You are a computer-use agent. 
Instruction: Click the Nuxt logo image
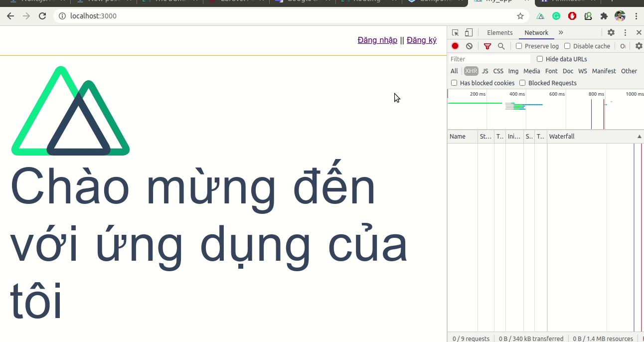pos(70,111)
